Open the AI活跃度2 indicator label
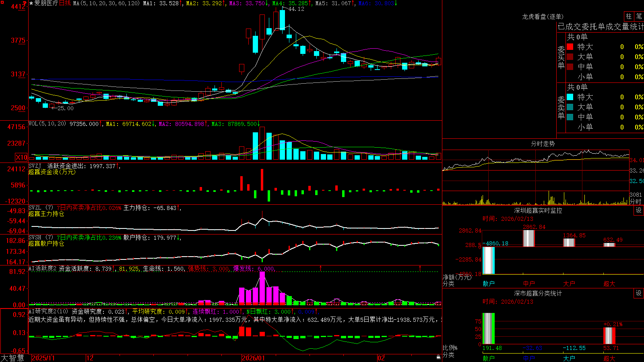The width and height of the screenshot is (644, 362). (43, 269)
